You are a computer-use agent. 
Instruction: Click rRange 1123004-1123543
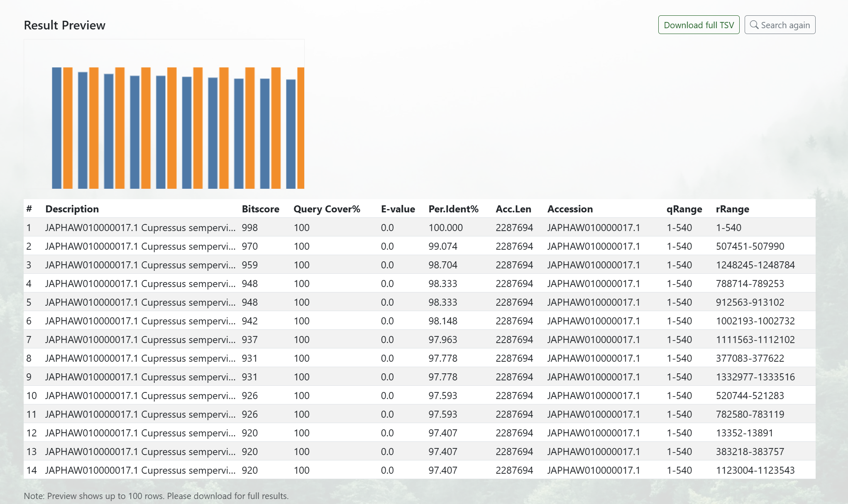755,470
